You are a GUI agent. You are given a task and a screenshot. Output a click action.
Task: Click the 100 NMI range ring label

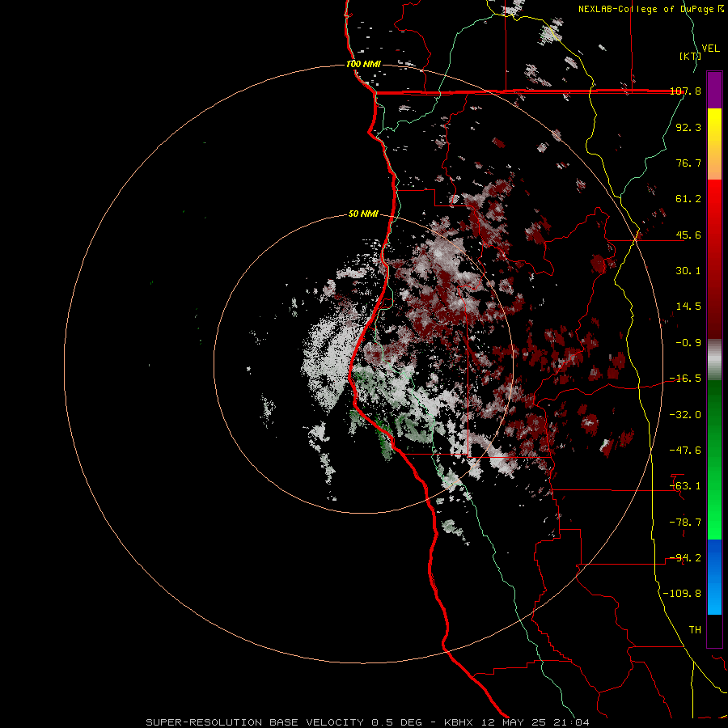pyautogui.click(x=363, y=64)
